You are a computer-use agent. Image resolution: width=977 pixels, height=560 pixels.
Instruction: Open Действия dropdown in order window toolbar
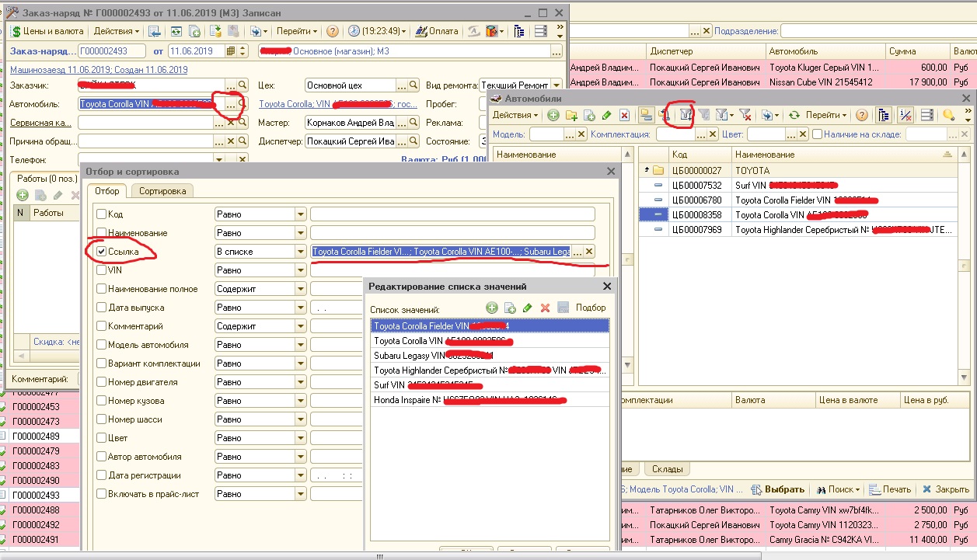(117, 31)
